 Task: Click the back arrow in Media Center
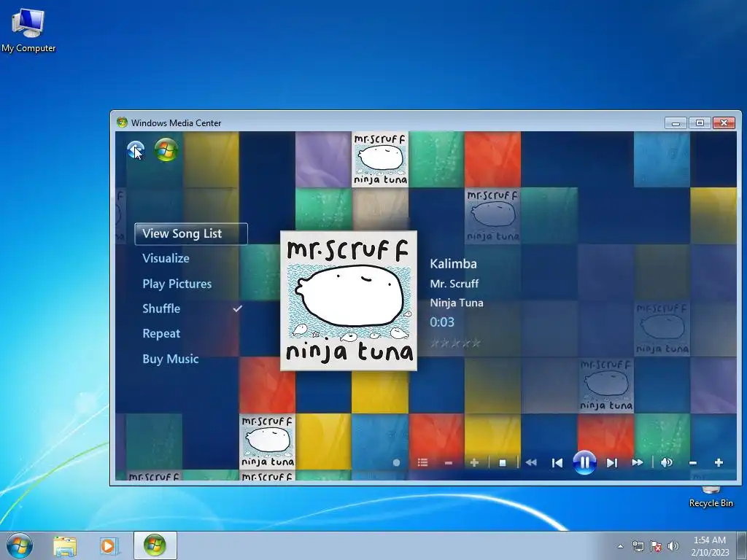136,150
